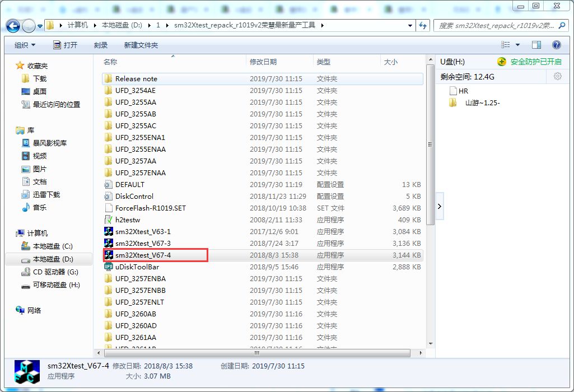The height and width of the screenshot is (392, 574).
Task: Click the Back navigation arrow
Action: click(12, 25)
